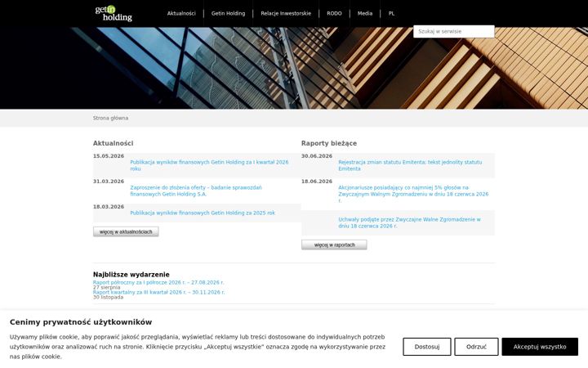Click the Odrzuć cookie button

pyautogui.click(x=476, y=347)
